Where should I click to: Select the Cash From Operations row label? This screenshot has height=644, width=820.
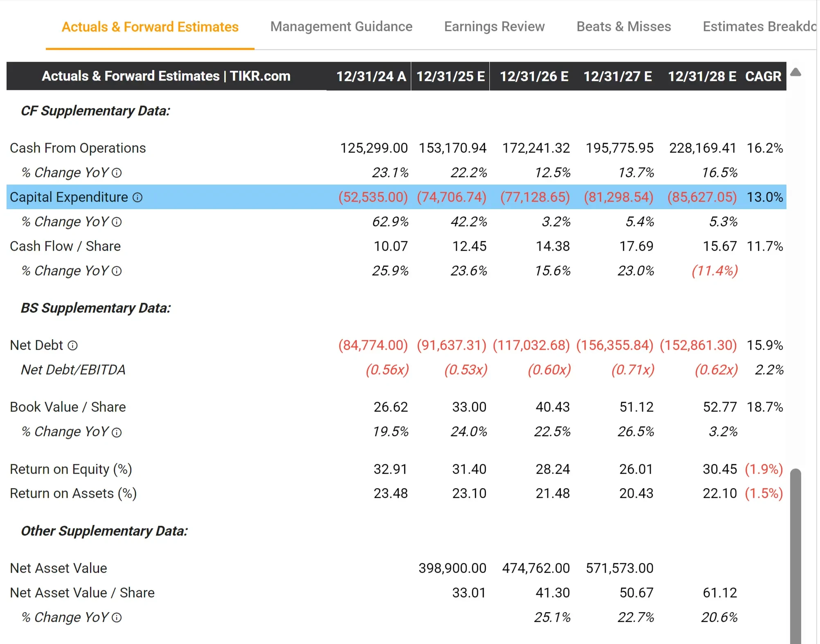point(78,148)
